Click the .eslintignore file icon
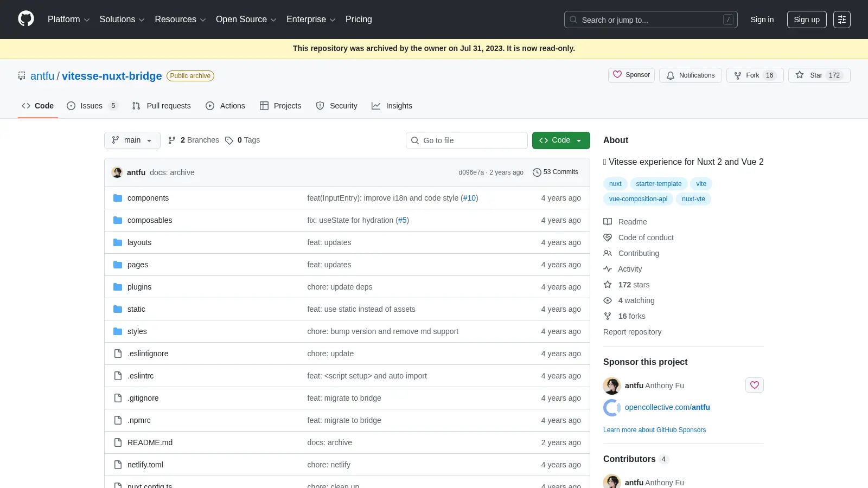 [x=118, y=354]
